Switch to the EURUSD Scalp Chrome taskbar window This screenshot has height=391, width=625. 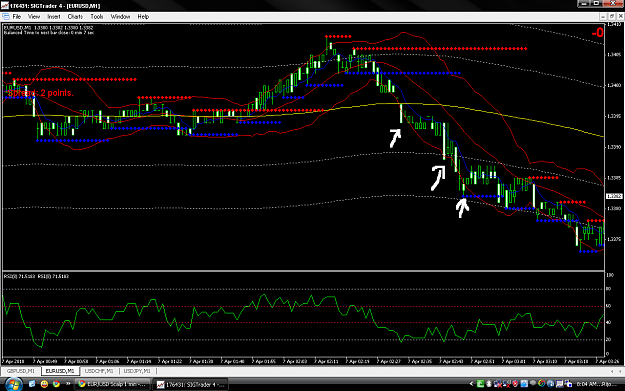(113, 385)
